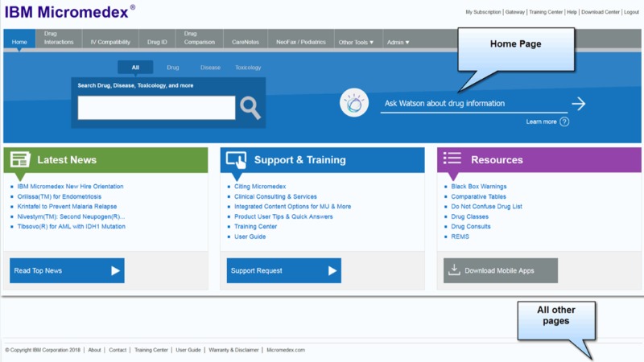Image resolution: width=644 pixels, height=362 pixels.
Task: Select the Toxicology search filter
Action: pyautogui.click(x=248, y=68)
